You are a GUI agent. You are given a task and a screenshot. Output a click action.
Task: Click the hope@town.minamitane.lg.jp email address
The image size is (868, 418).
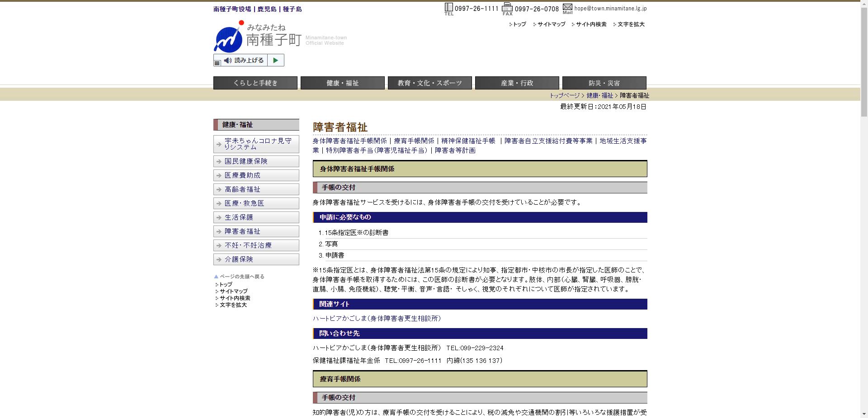610,8
